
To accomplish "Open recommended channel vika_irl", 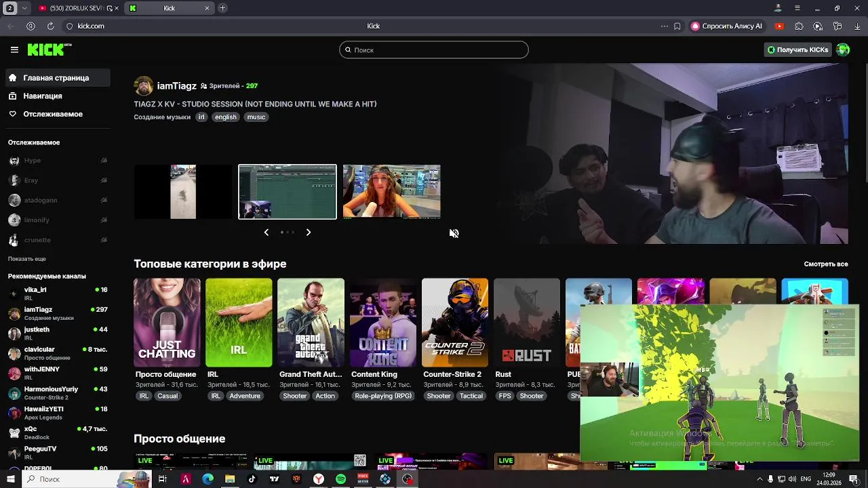I will tap(58, 293).
